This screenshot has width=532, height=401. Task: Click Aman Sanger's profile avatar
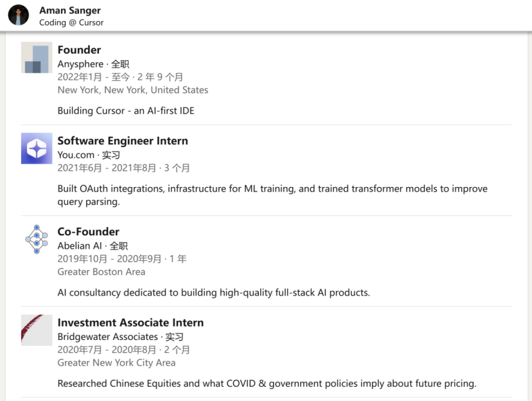click(x=19, y=15)
